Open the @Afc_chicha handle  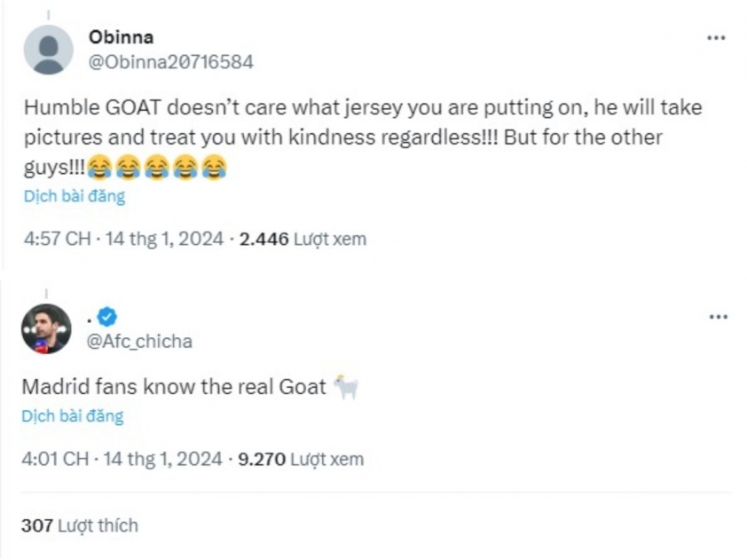click(x=139, y=342)
